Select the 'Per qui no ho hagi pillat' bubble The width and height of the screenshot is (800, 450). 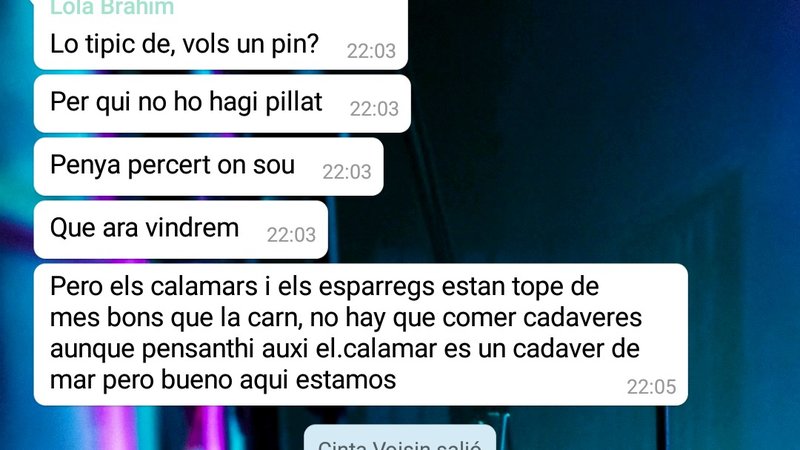point(222,104)
